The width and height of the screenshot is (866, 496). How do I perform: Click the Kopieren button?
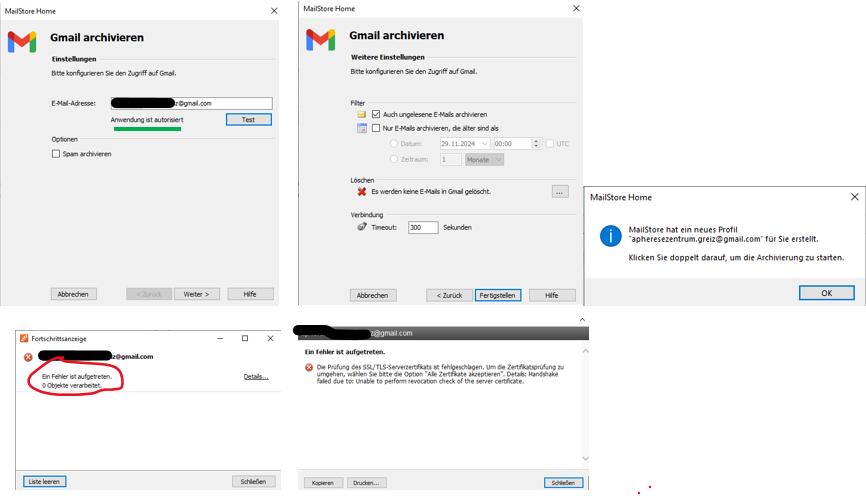(x=323, y=483)
